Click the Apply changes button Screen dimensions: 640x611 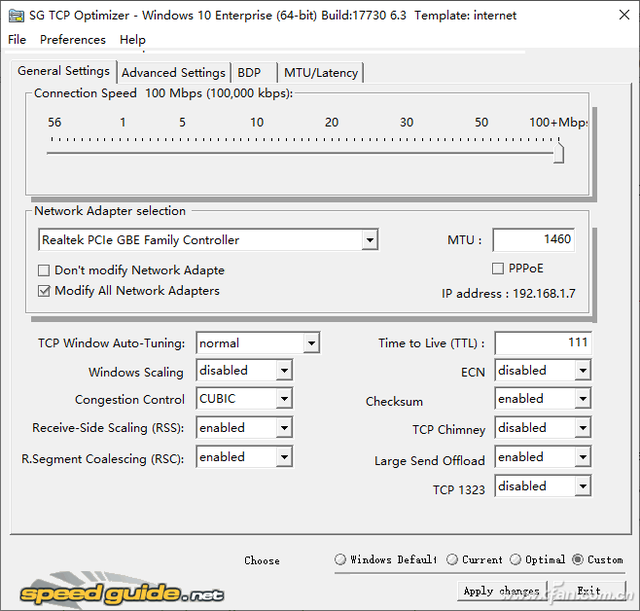point(502,591)
